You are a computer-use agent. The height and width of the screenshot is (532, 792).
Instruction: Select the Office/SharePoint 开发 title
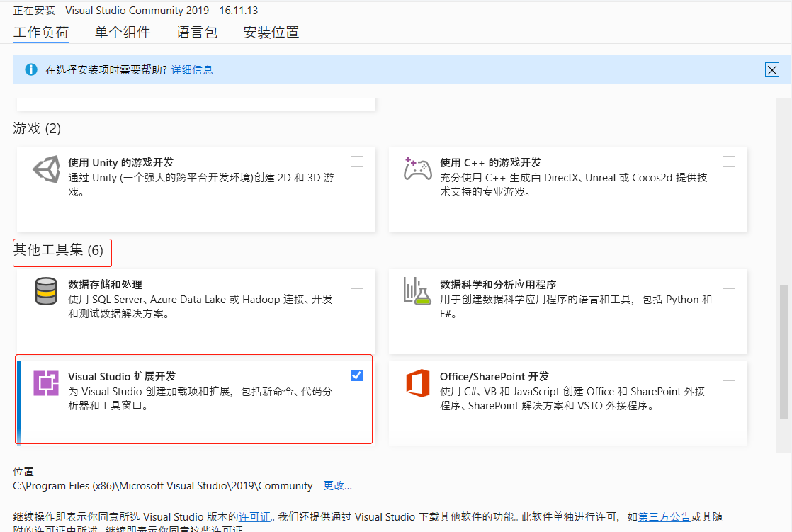tap(494, 376)
